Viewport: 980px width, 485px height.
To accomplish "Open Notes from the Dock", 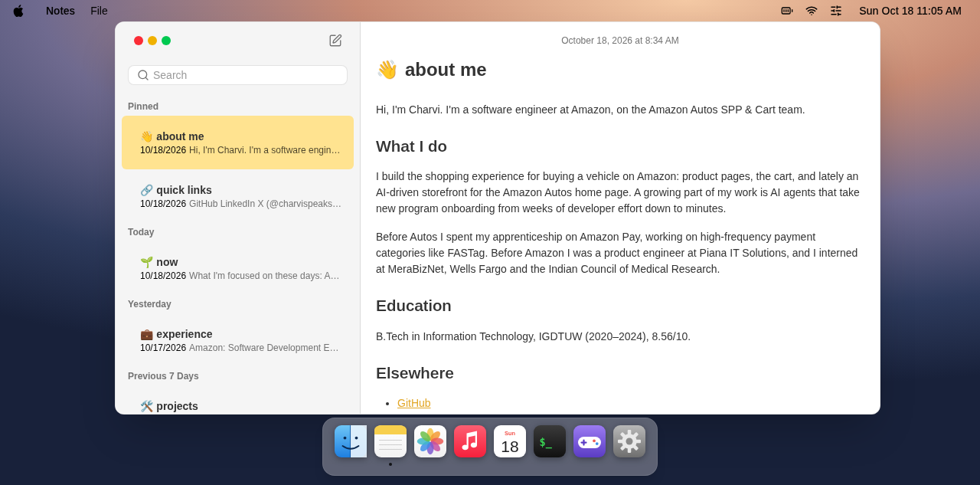I will tap(390, 441).
